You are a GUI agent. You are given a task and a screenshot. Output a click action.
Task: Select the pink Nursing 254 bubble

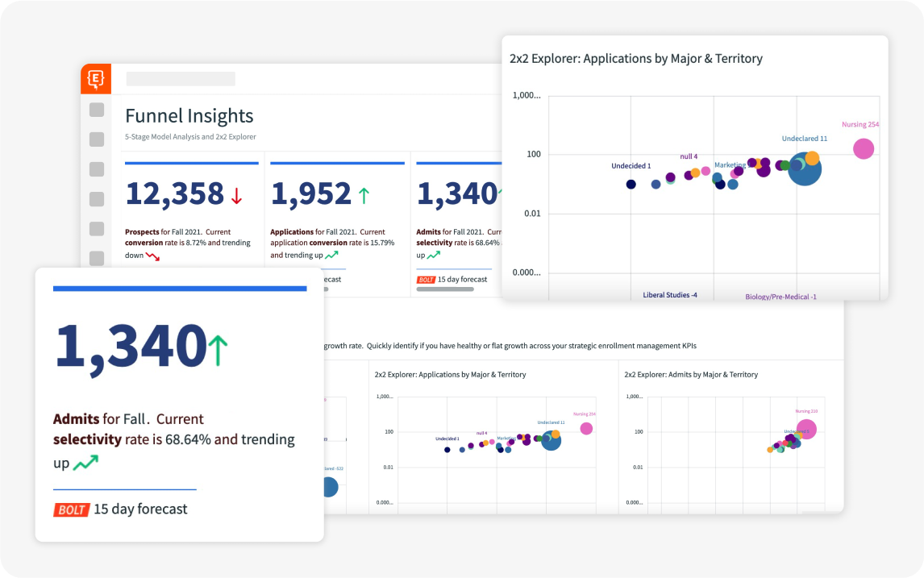(864, 148)
